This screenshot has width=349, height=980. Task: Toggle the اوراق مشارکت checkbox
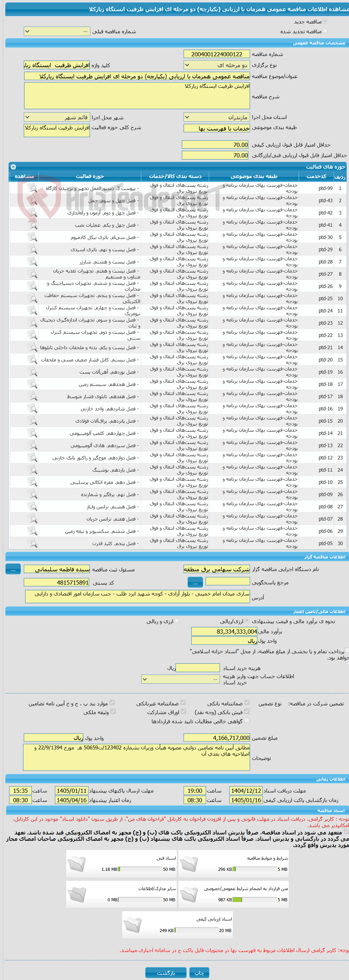tap(183, 711)
